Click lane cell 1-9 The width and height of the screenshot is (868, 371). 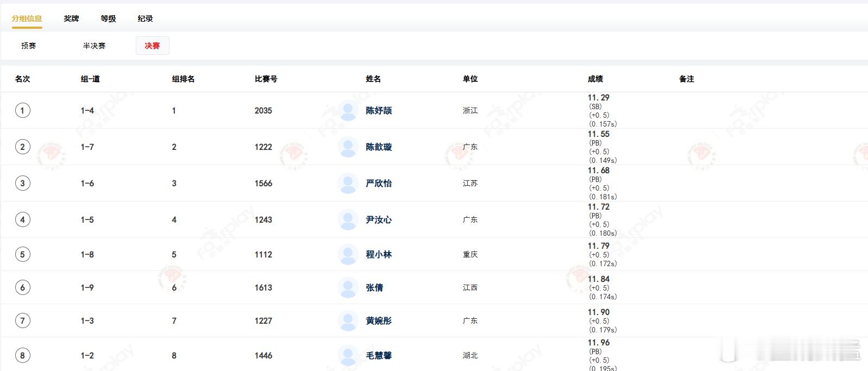coord(87,287)
